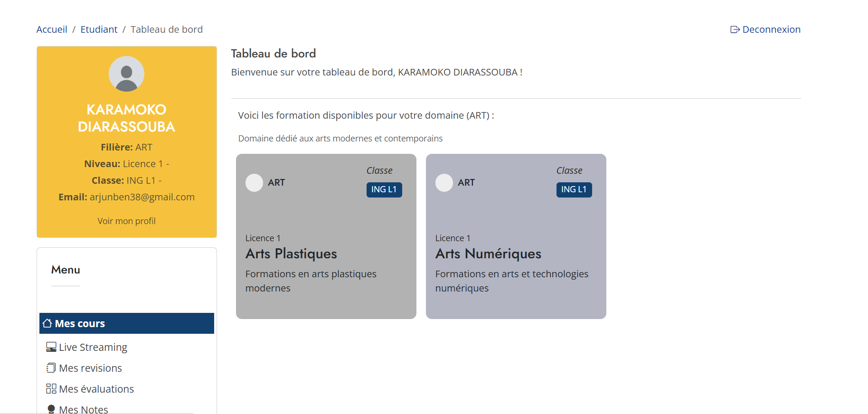
Task: Follow the Accueil breadcrumb link
Action: click(x=52, y=29)
